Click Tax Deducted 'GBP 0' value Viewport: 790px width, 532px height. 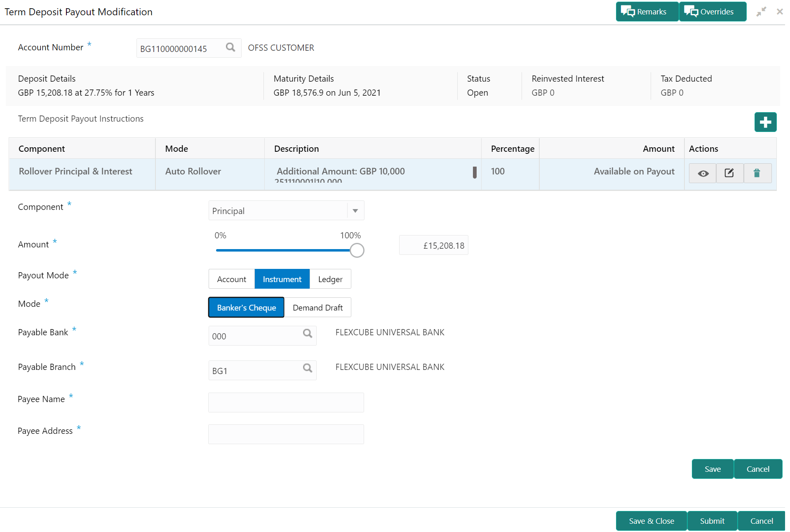(x=672, y=93)
